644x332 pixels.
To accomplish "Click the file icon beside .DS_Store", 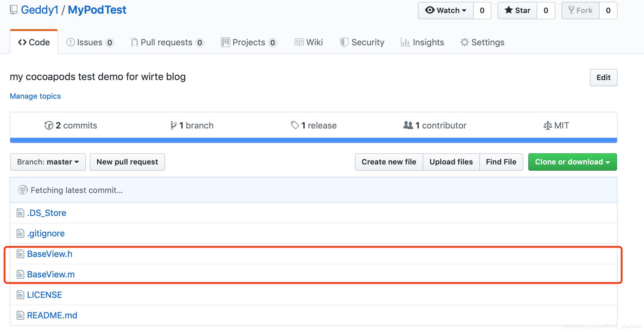I will pos(20,213).
